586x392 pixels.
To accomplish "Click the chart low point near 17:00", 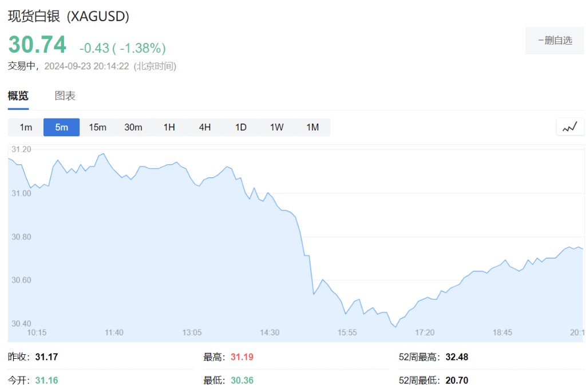I will (395, 327).
